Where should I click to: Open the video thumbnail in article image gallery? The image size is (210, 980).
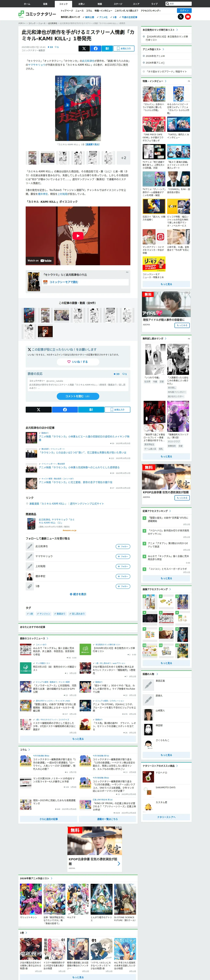pyautogui.click(x=45, y=331)
